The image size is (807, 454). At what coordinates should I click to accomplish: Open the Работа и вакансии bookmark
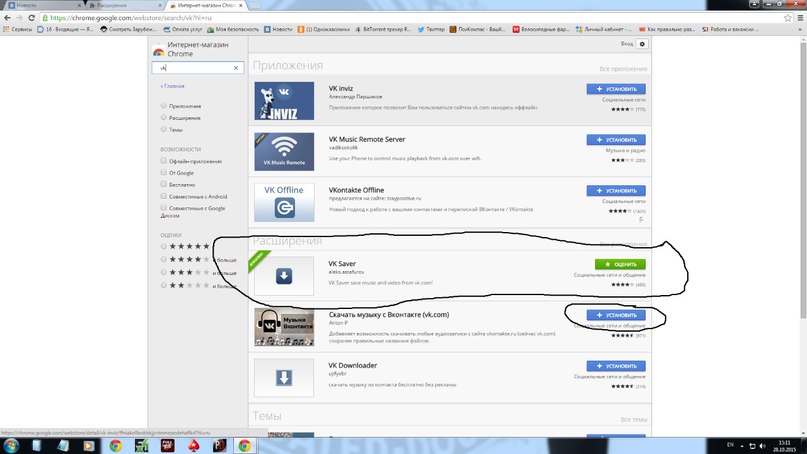(730, 29)
